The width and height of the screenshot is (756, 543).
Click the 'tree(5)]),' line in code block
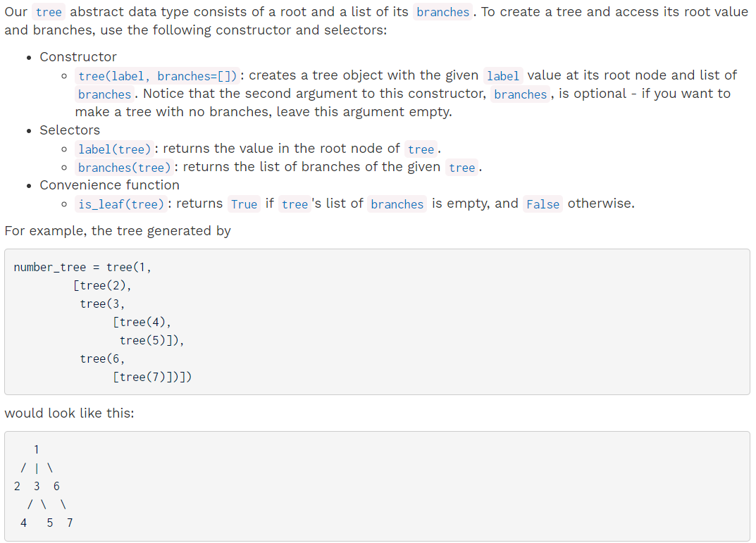pos(152,341)
